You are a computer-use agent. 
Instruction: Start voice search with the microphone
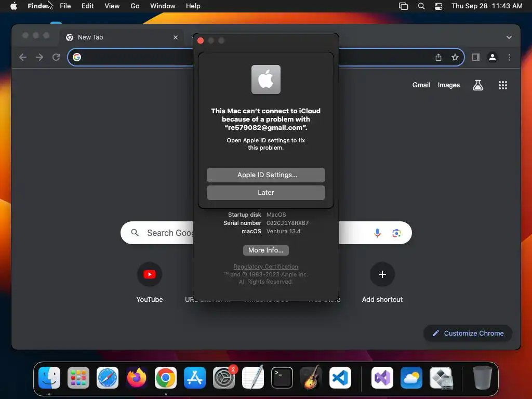point(377,233)
